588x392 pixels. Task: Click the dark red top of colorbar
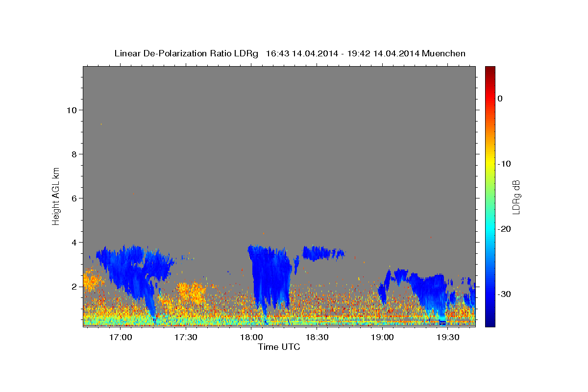coord(490,70)
